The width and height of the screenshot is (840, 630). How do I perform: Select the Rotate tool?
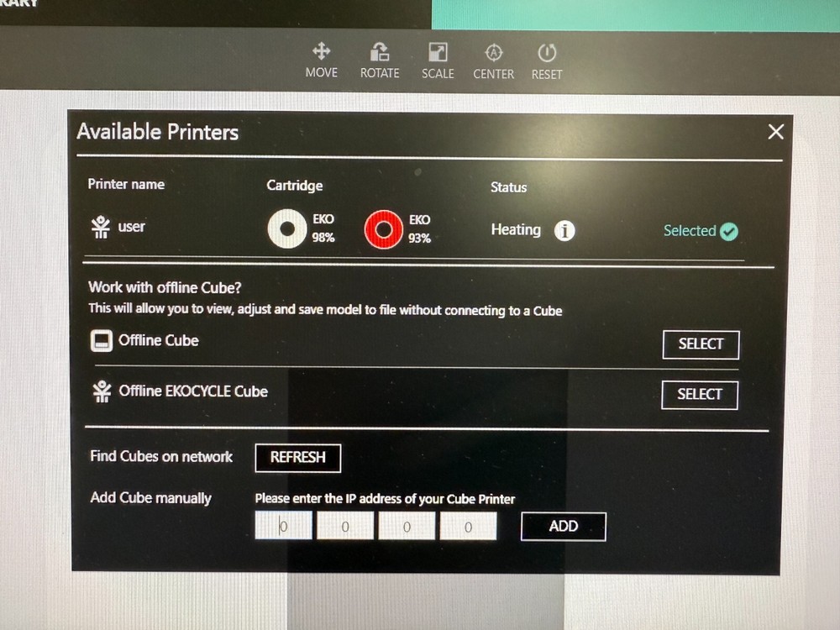379,59
